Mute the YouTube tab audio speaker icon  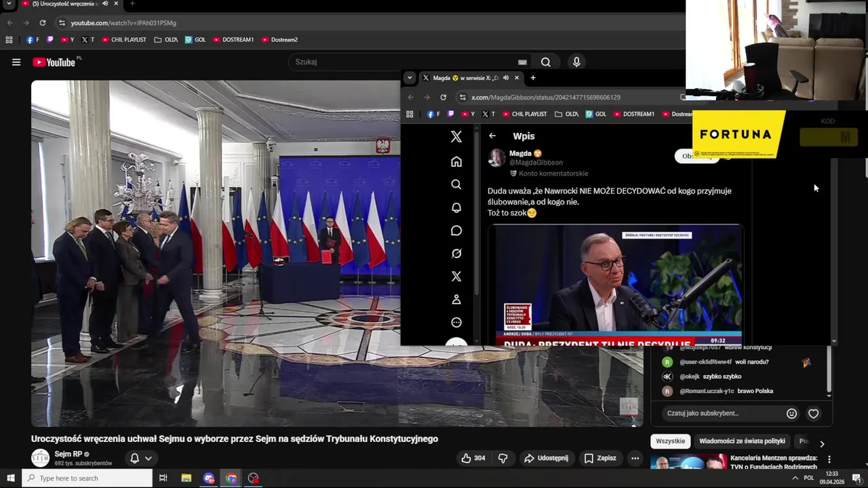[104, 4]
